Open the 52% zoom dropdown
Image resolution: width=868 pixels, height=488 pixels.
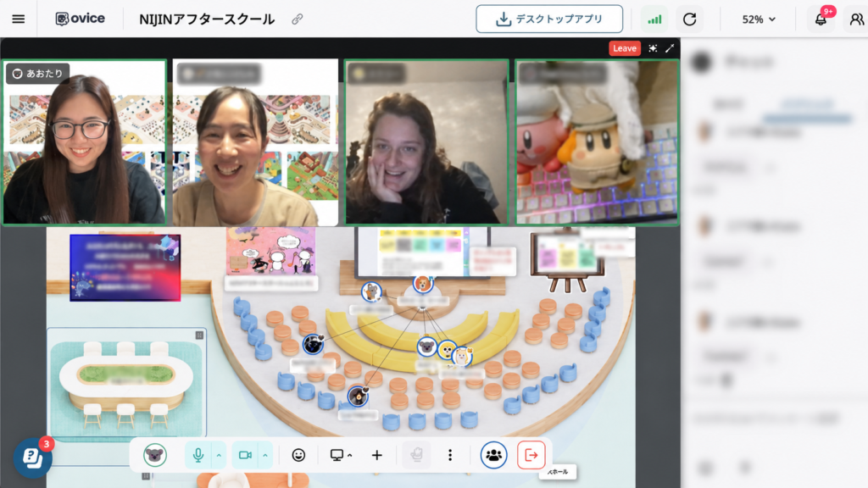coord(759,19)
